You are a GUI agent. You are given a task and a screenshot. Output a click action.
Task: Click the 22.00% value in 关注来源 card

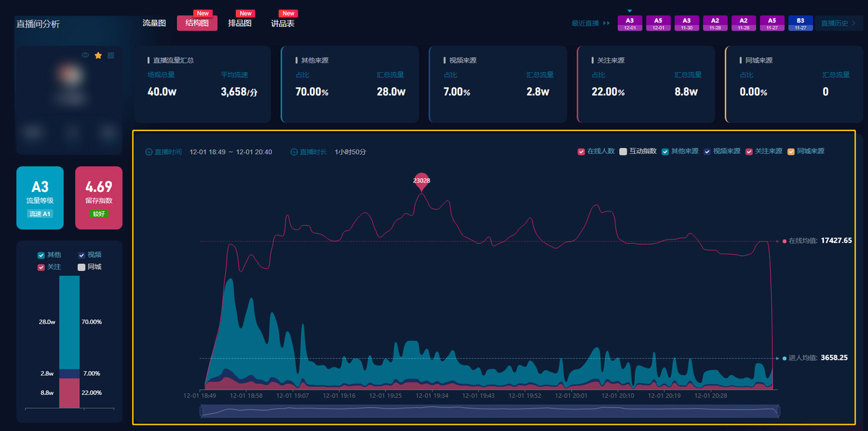pyautogui.click(x=608, y=92)
